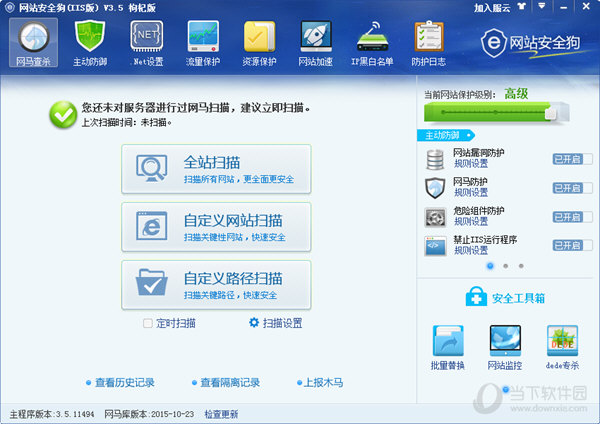Toggle the 网站漏洞防护 已开启 switch
Screen dimensions: 600x424
572,159
